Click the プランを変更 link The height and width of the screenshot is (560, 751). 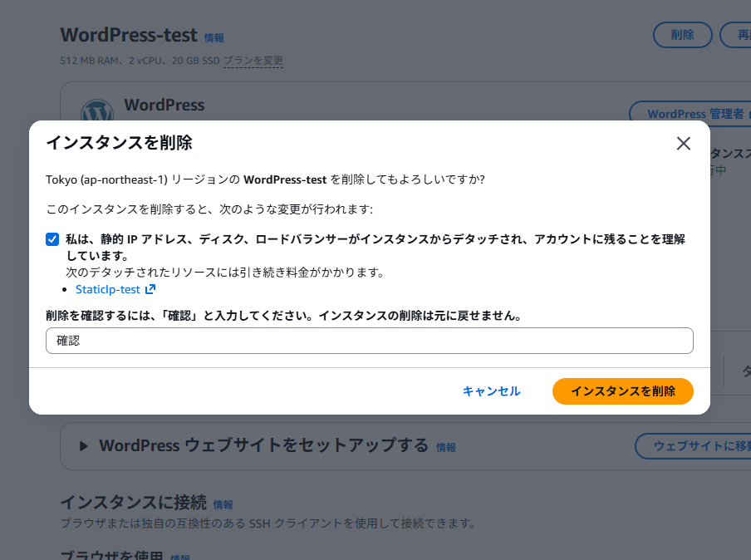pos(253,61)
